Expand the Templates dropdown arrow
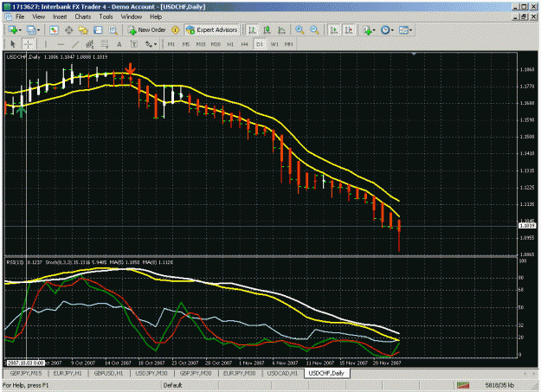Image resolution: width=541 pixels, height=392 pixels. (410, 30)
